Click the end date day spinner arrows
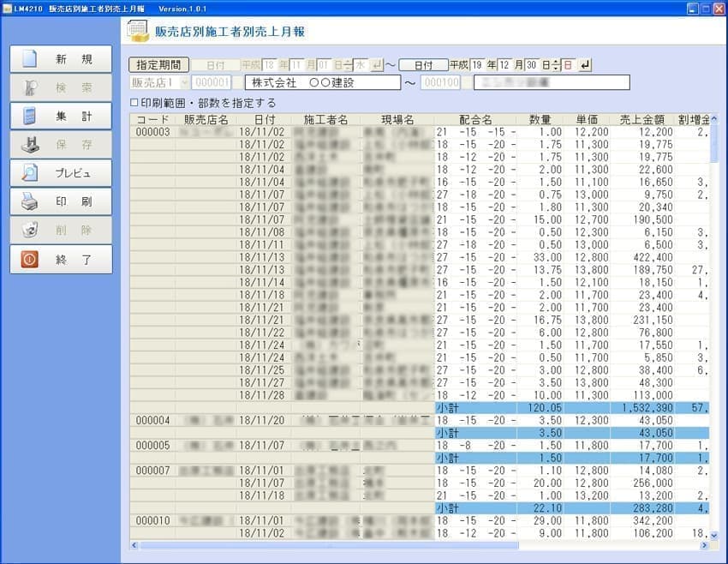 coord(557,65)
